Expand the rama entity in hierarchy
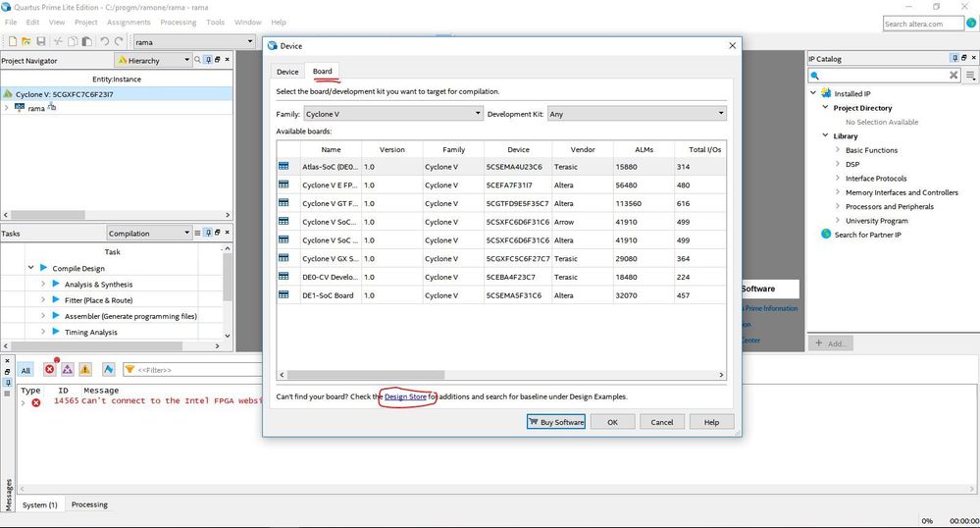 tap(6, 108)
